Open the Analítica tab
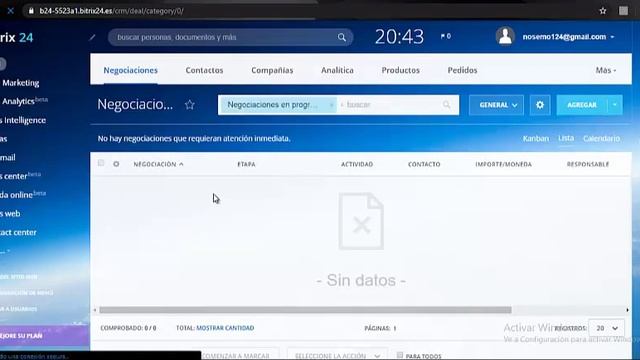The width and height of the screenshot is (640, 360). pyautogui.click(x=337, y=70)
